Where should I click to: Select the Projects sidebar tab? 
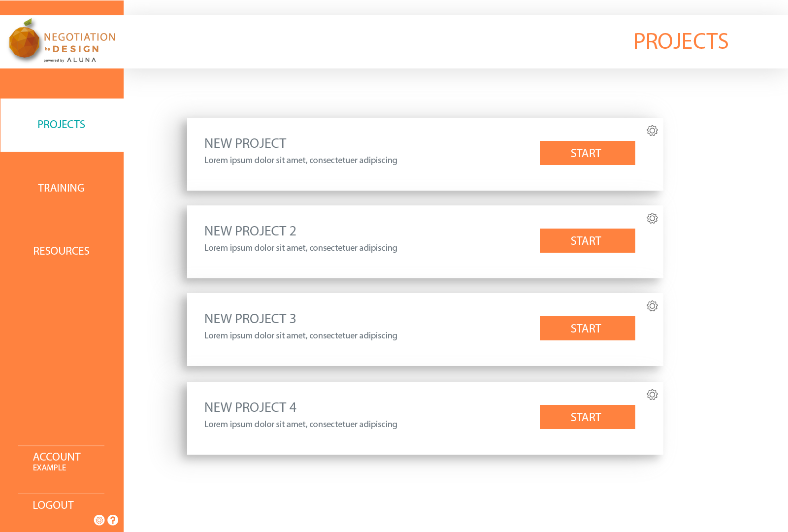click(x=62, y=125)
